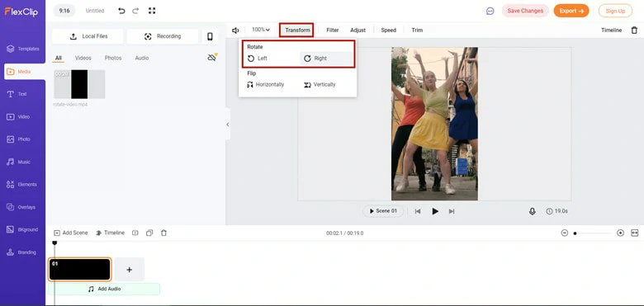The width and height of the screenshot is (644, 306).
Task: Play the video preview
Action: point(435,212)
